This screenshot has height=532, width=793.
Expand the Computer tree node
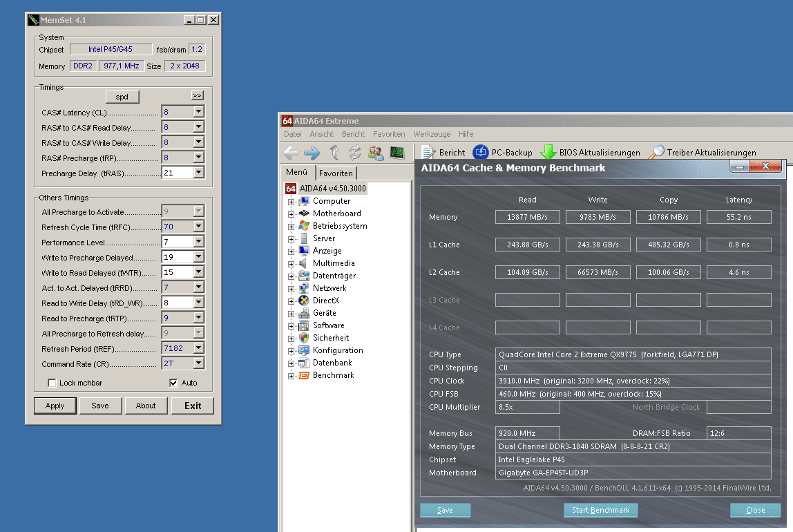pos(291,202)
